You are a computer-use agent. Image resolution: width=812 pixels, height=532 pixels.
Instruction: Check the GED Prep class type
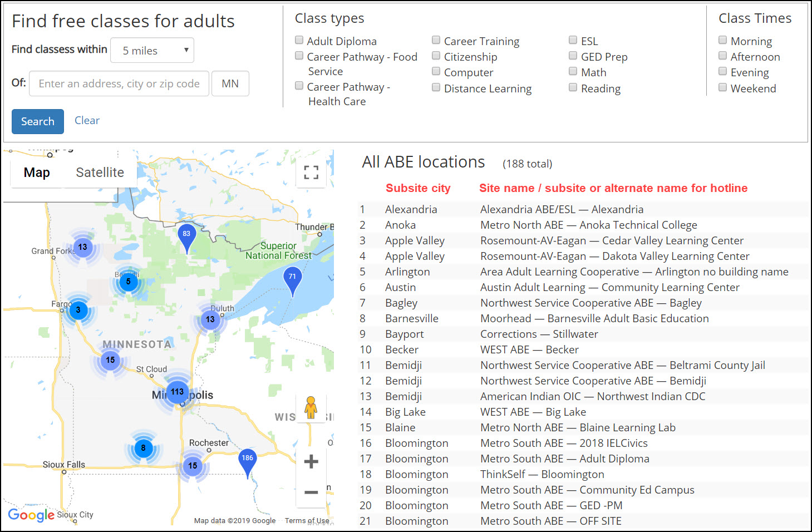[x=573, y=56]
